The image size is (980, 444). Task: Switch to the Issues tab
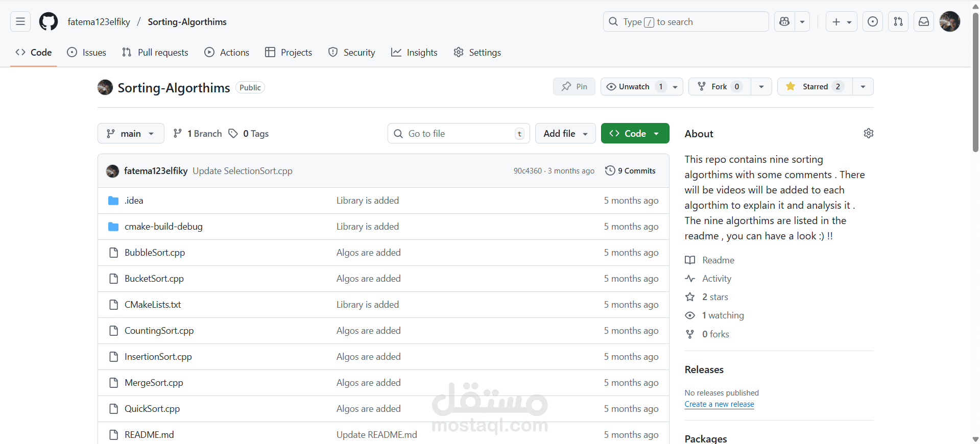pyautogui.click(x=87, y=53)
